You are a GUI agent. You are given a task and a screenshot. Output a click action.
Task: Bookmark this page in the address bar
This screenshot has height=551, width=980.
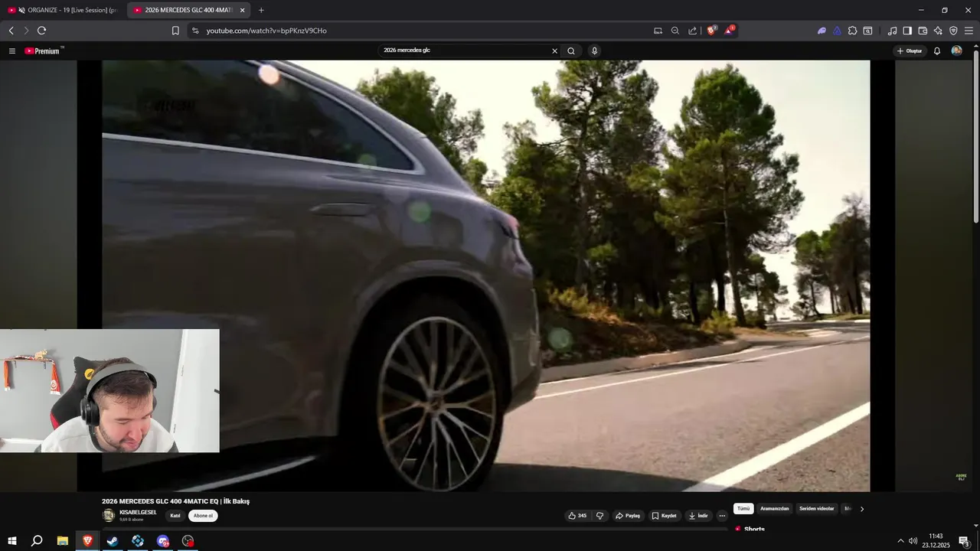175,31
